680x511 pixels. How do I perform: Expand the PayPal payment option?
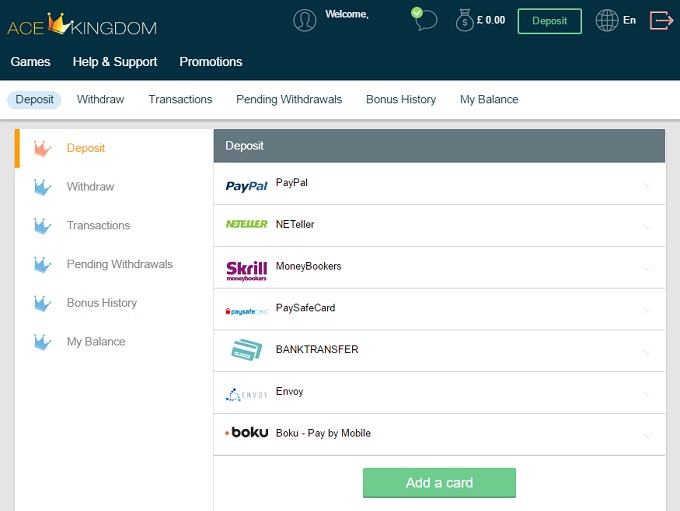[646, 185]
